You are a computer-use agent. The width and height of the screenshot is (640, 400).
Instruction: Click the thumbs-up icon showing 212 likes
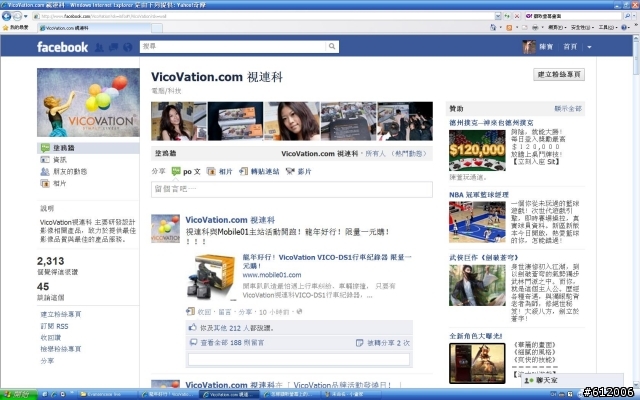(192, 327)
